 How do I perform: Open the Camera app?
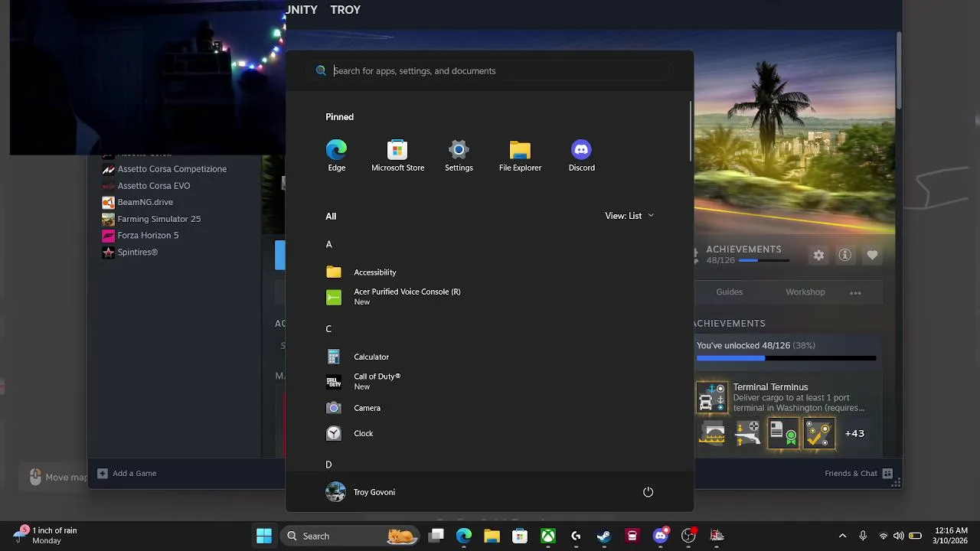[x=490, y=408]
